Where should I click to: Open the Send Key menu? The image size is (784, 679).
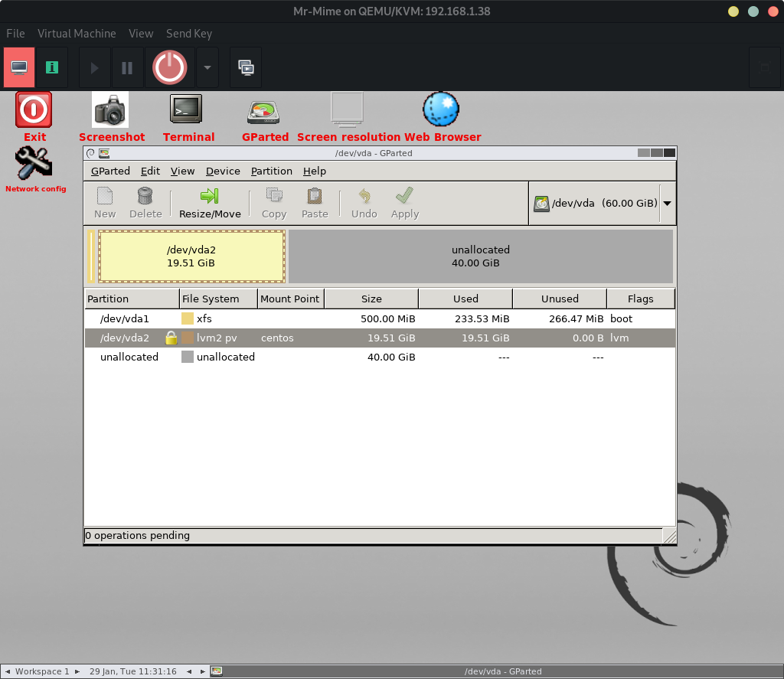(189, 34)
